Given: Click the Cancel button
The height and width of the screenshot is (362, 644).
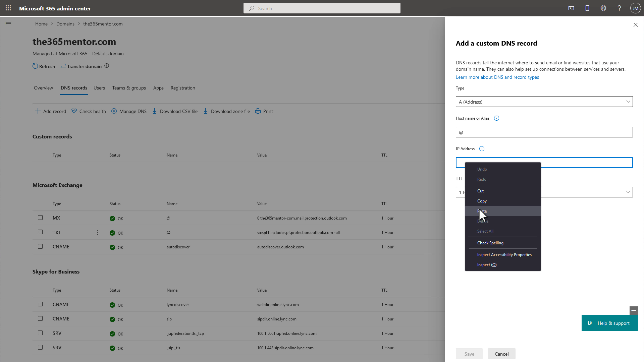Looking at the screenshot, I should point(501,354).
